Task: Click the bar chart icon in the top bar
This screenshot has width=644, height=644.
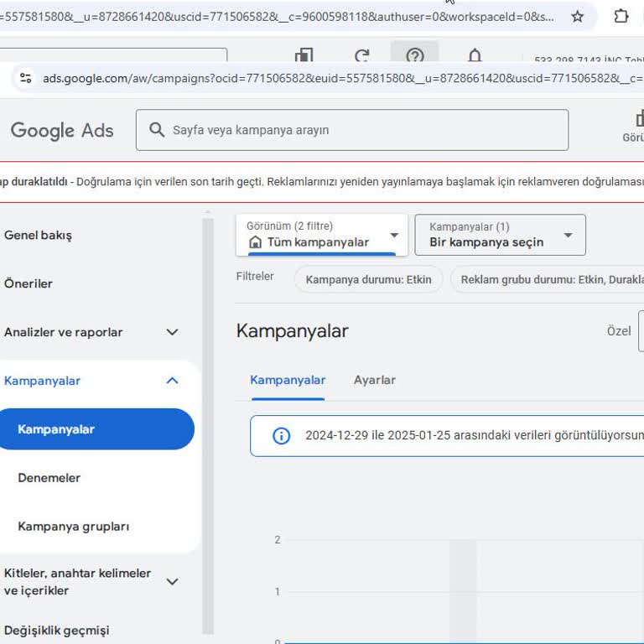Action: (x=304, y=55)
